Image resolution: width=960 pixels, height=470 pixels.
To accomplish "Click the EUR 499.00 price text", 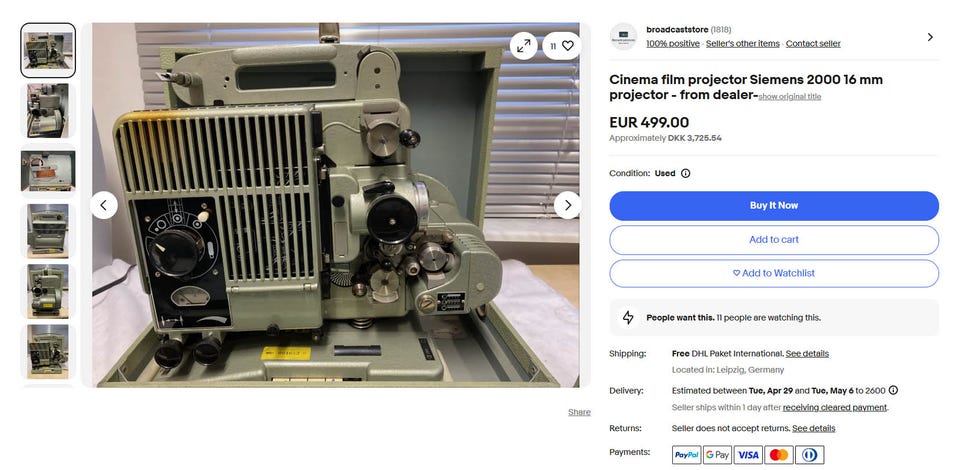I will pyautogui.click(x=649, y=122).
